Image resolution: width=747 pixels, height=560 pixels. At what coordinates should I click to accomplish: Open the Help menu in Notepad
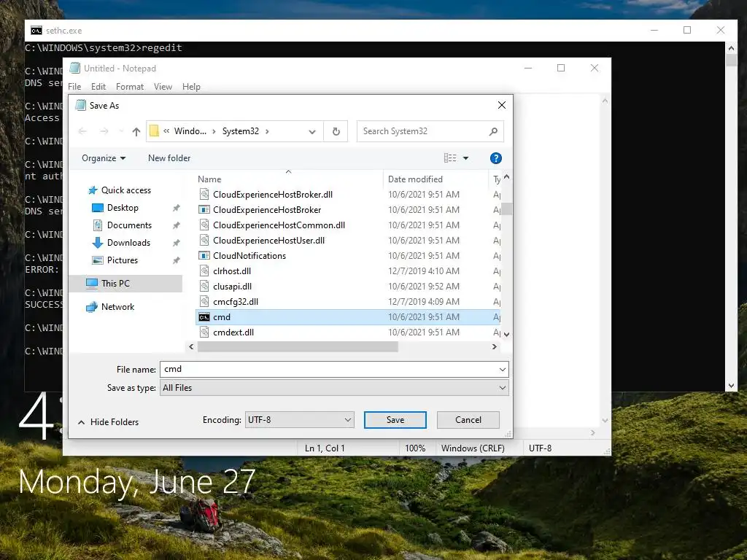tap(191, 87)
